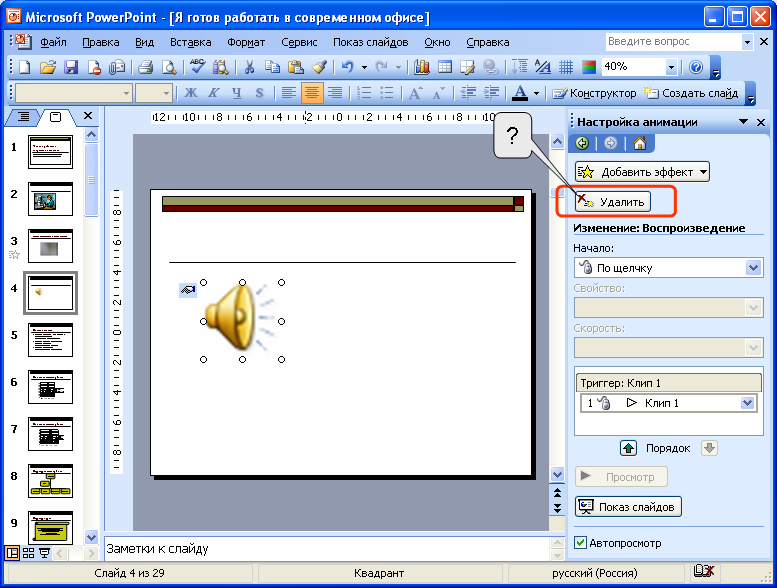Run the spelling check ABC icon

click(197, 67)
